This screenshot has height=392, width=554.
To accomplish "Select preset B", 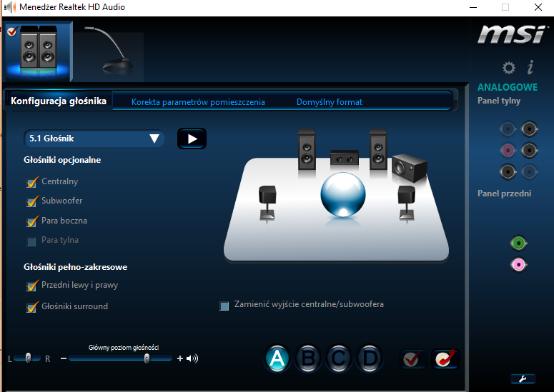I will click(308, 359).
